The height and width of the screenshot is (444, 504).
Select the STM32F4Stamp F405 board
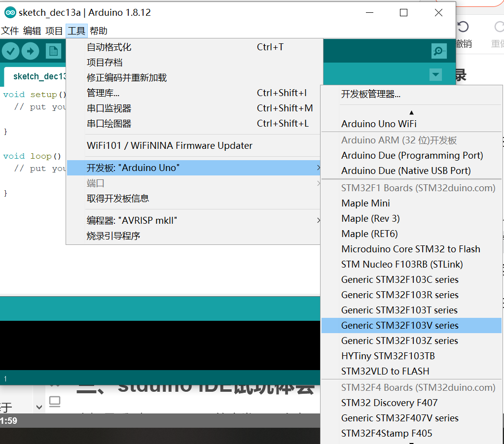coord(411,433)
